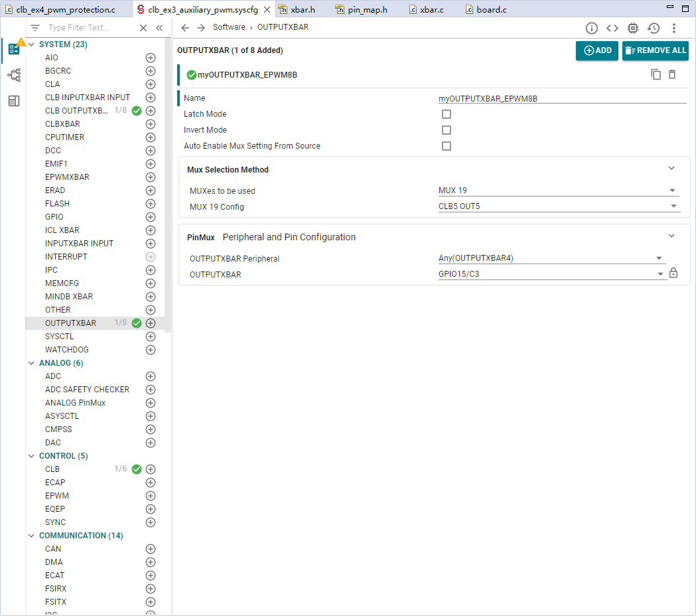Open the INPUTXBAR INPUT module entry
Viewport: 696px width, 616px height.
(79, 244)
